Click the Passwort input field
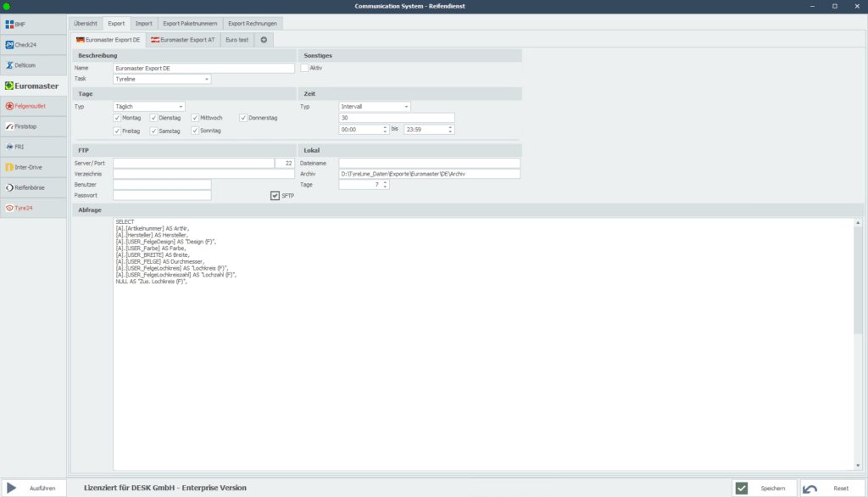 pos(162,195)
